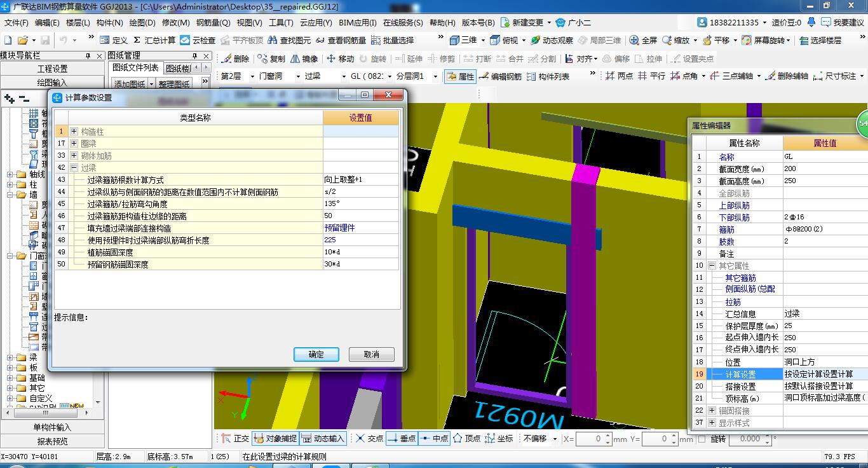
Task: Toggle 交点 intersection snap
Action: pyautogui.click(x=369, y=438)
